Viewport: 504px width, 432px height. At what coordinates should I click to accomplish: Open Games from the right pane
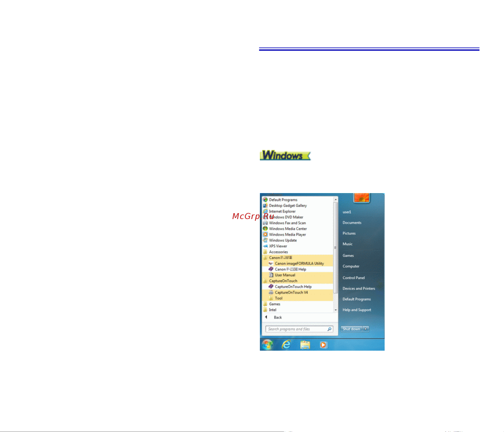tap(348, 256)
